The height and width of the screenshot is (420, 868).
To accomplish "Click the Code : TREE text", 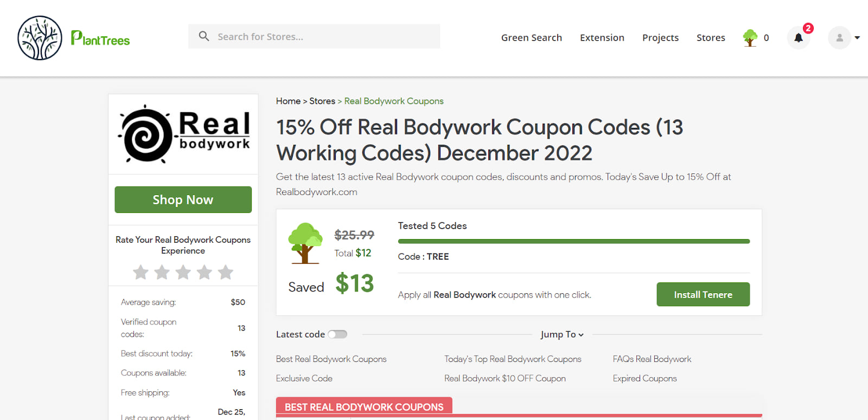I will [423, 256].
